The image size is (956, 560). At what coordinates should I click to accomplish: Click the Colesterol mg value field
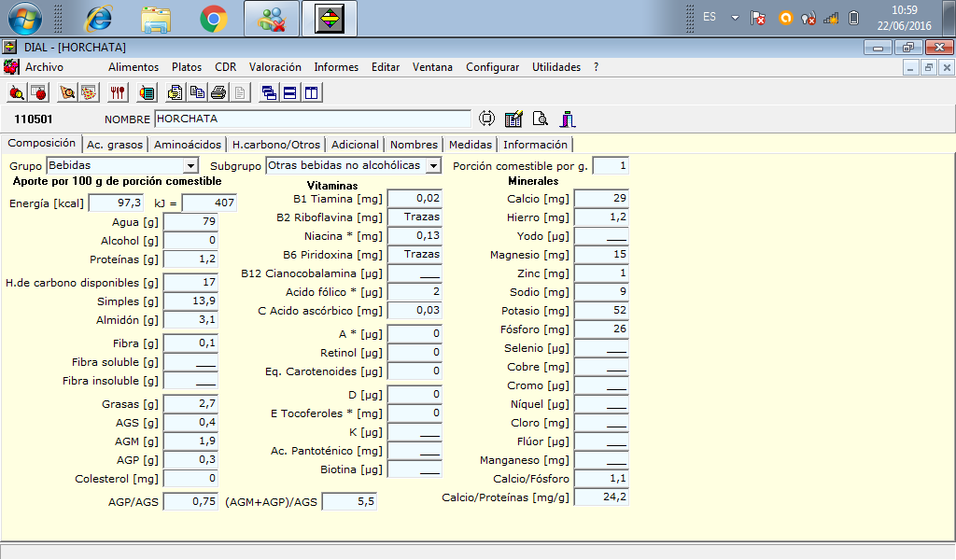190,479
